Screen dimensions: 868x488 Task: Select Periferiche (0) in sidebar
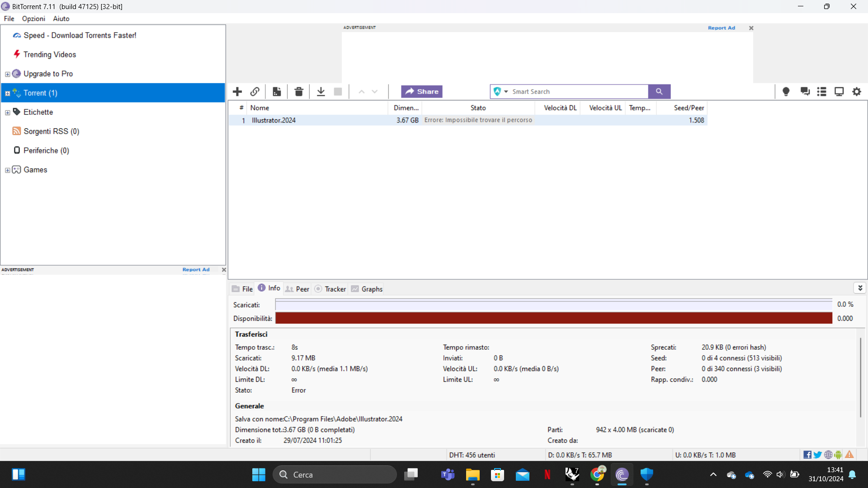pos(46,150)
